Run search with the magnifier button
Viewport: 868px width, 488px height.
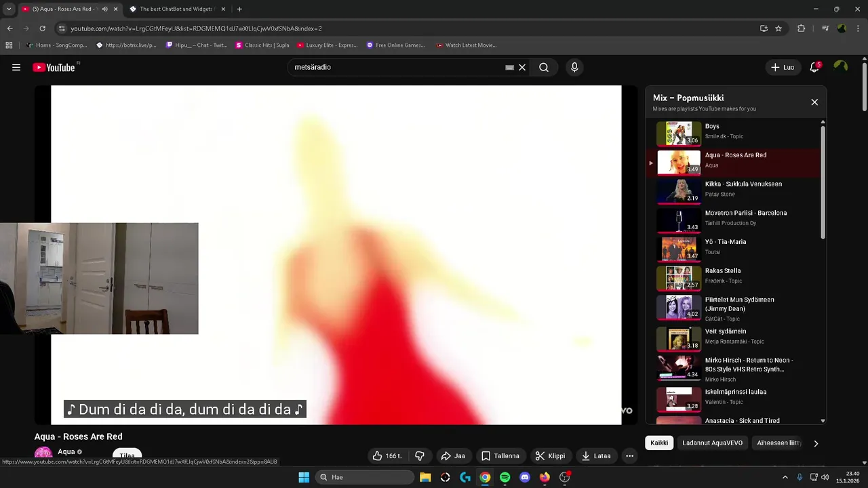[544, 67]
